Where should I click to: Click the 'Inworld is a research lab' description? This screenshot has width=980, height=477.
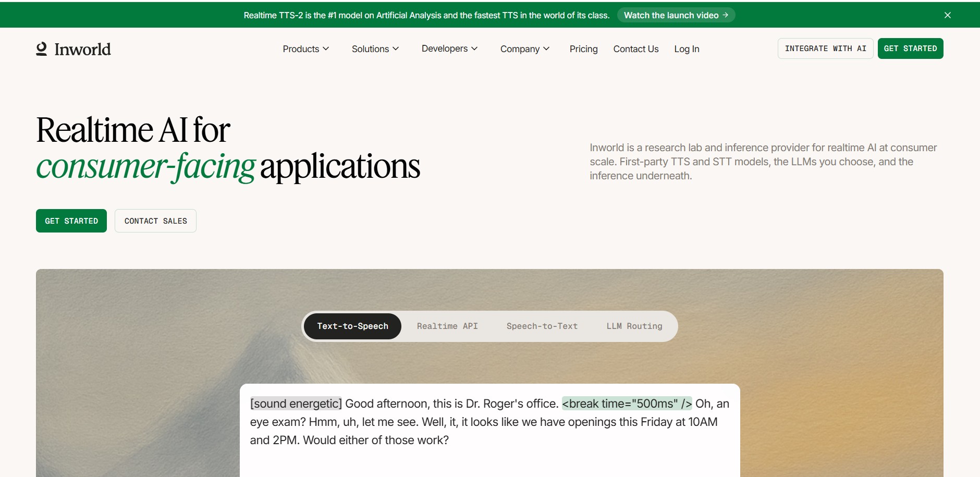tap(763, 162)
